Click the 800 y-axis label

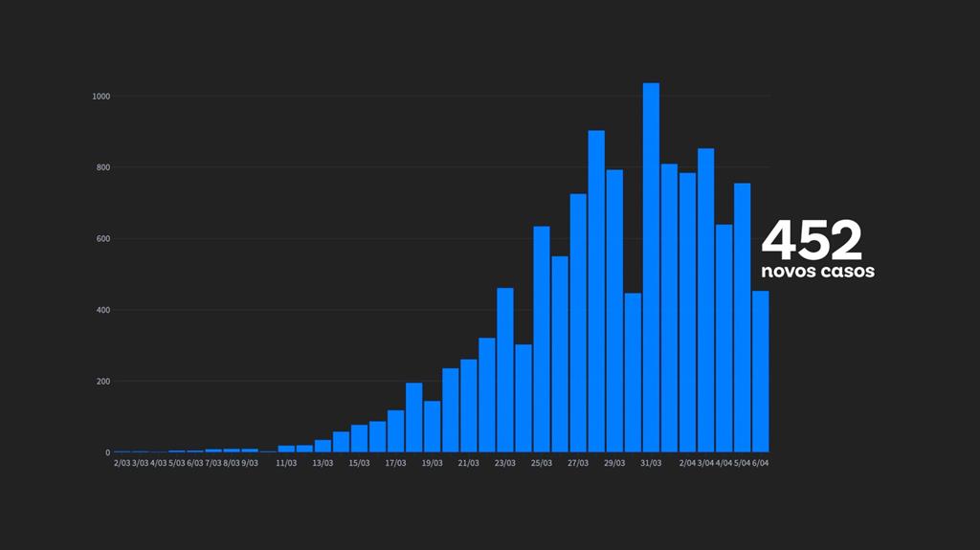[x=103, y=168]
